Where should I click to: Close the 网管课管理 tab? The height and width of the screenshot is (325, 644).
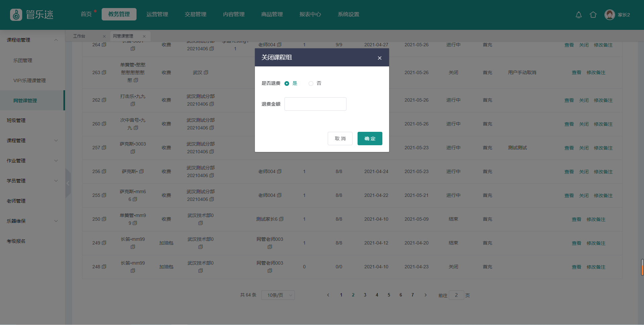(x=144, y=36)
